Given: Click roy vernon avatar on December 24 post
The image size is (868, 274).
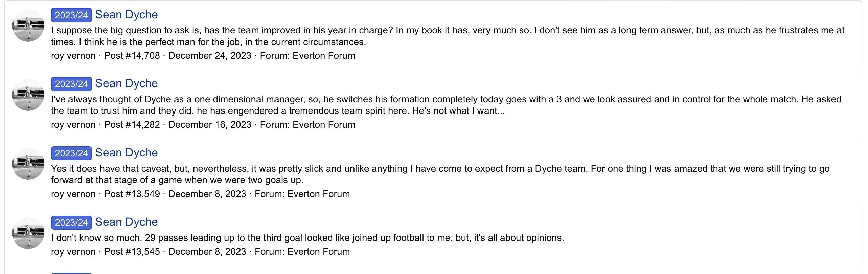Looking at the screenshot, I should (x=28, y=25).
